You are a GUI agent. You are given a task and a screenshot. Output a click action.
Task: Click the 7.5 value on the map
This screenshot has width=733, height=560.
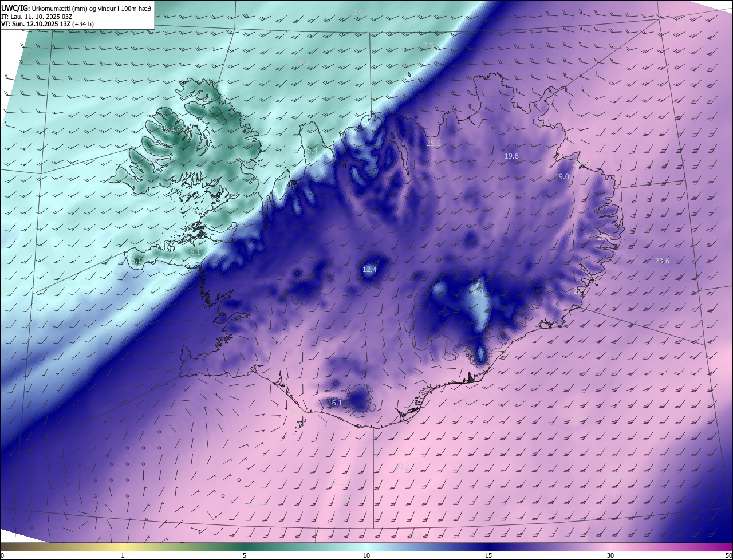428,45
